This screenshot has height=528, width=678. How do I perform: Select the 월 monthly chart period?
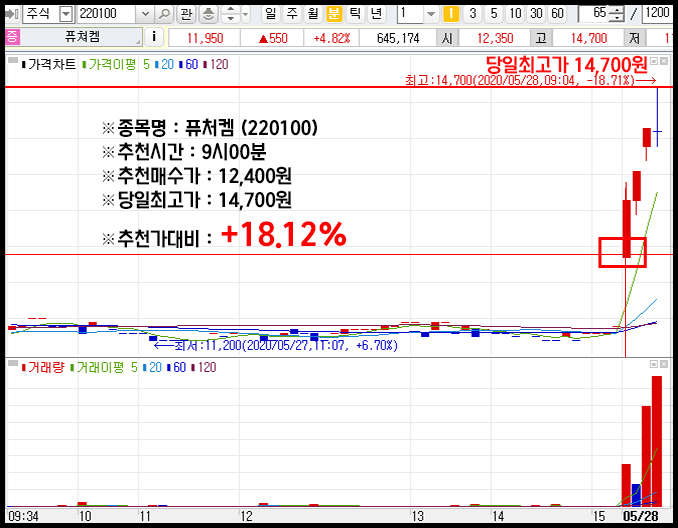point(313,14)
